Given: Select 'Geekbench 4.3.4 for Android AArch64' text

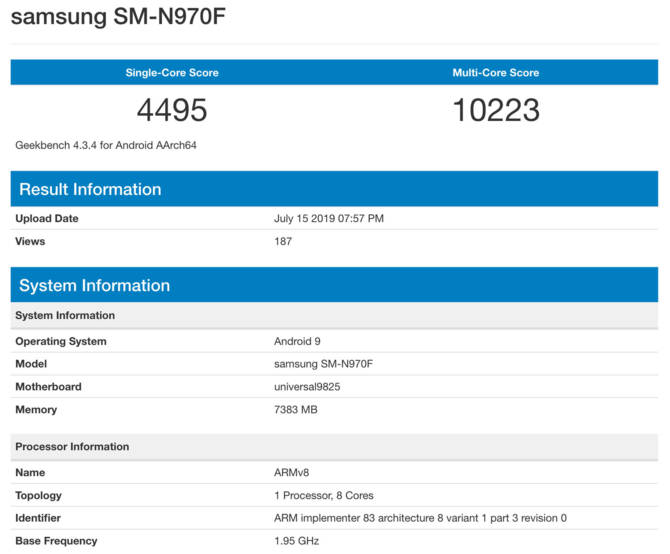Looking at the screenshot, I should coord(106,145).
